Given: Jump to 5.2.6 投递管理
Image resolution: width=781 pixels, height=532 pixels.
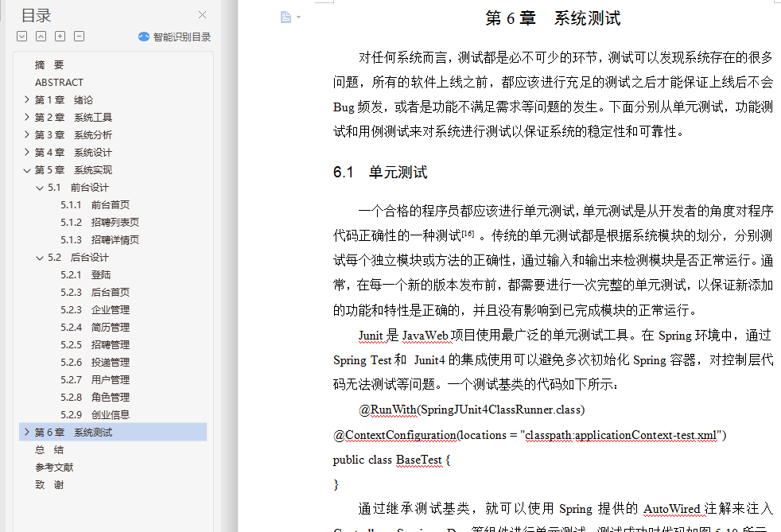Looking at the screenshot, I should click(95, 362).
